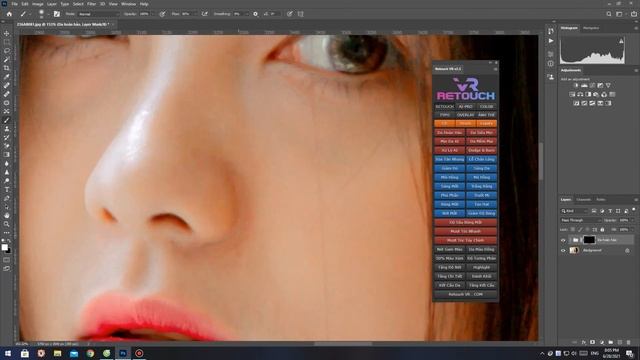
Task: Select the Crop tool
Action: point(7,68)
